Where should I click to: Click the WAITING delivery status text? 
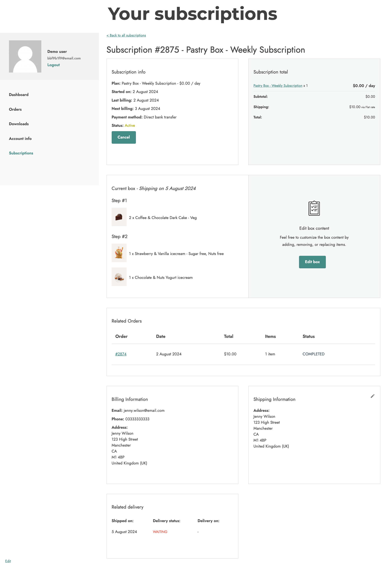click(x=160, y=532)
